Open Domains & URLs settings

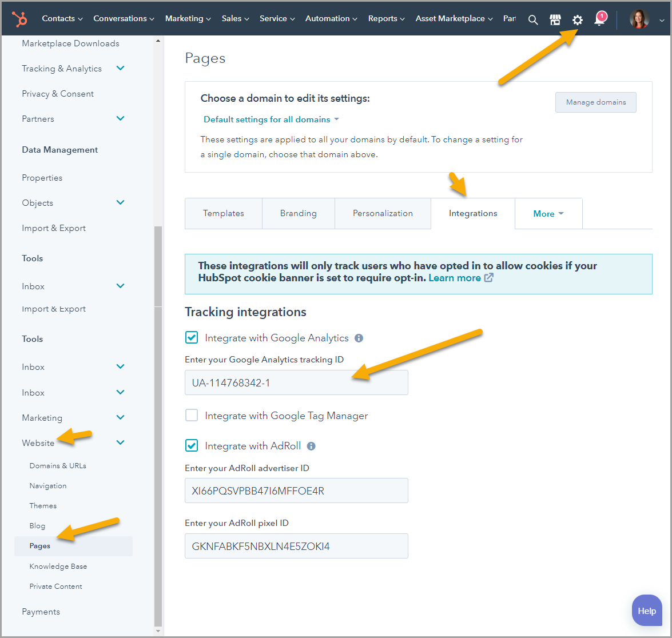pyautogui.click(x=58, y=466)
